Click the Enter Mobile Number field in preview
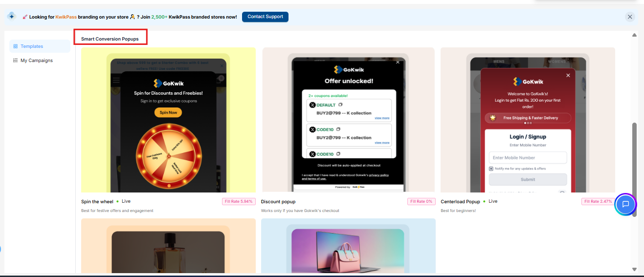 coord(528,157)
